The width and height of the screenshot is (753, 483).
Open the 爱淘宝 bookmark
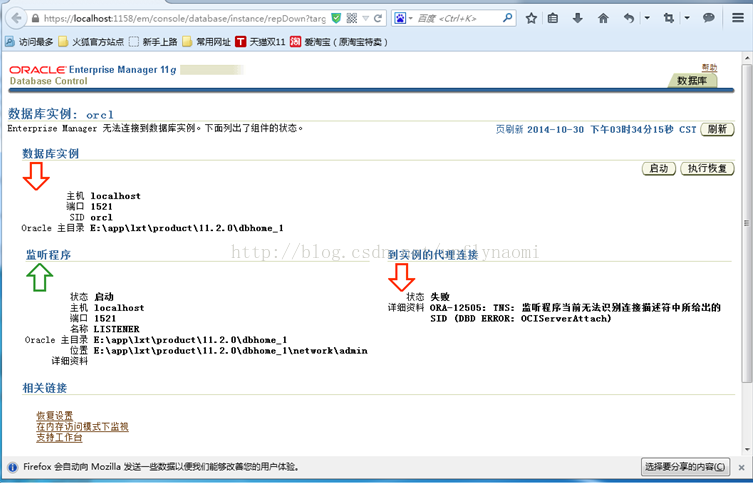[x=339, y=42]
